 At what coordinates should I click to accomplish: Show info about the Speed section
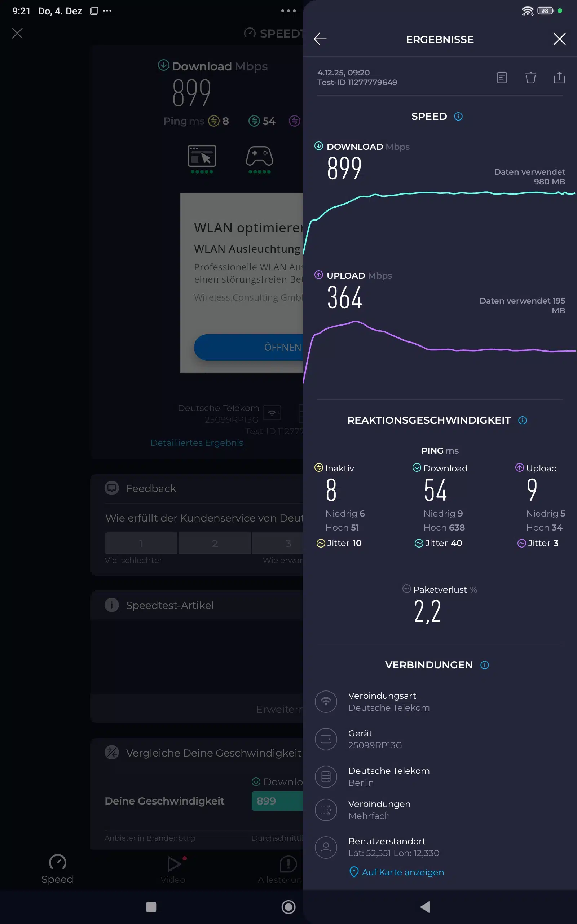(458, 117)
